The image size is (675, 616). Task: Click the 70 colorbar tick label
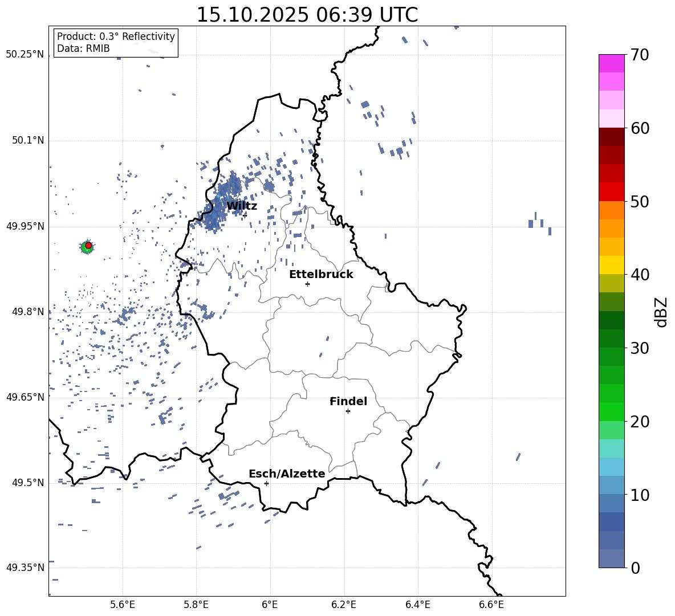(640, 55)
